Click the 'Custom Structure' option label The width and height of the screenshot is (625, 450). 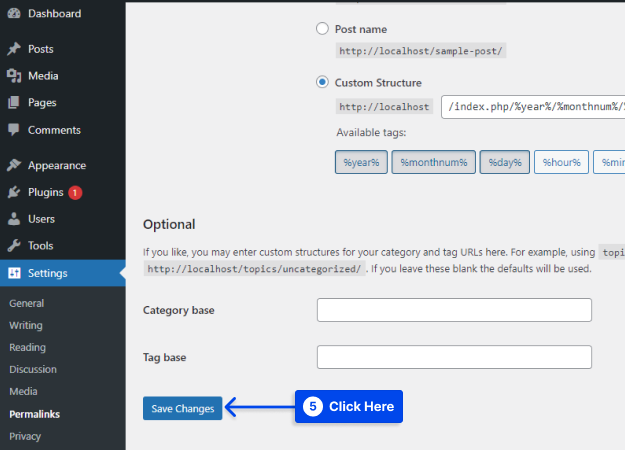(378, 83)
